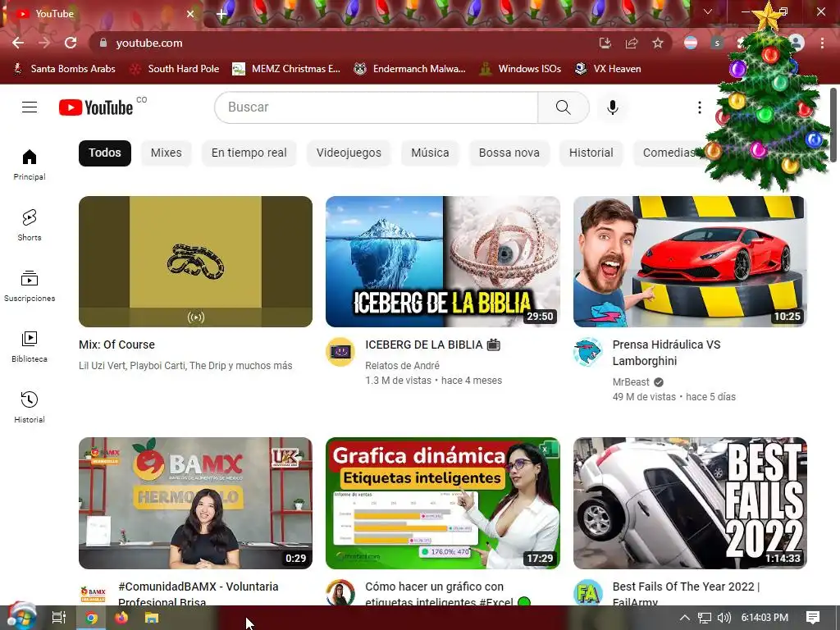Screen dimensions: 840x630
Task: Open a new browser tab
Action: (x=221, y=14)
